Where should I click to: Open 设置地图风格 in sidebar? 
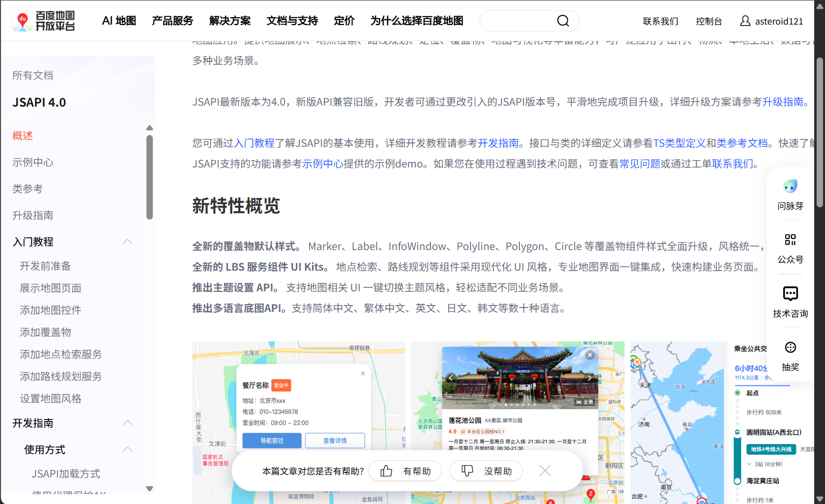(x=51, y=398)
